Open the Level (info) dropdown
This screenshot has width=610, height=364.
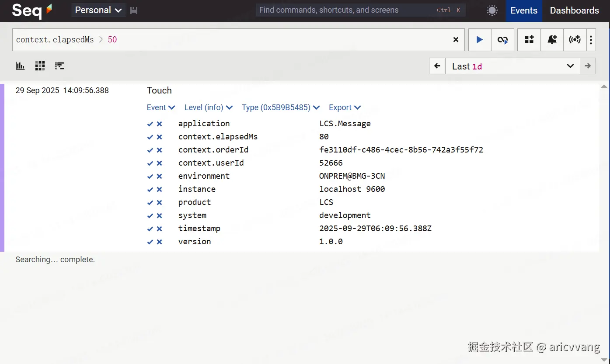pos(208,107)
